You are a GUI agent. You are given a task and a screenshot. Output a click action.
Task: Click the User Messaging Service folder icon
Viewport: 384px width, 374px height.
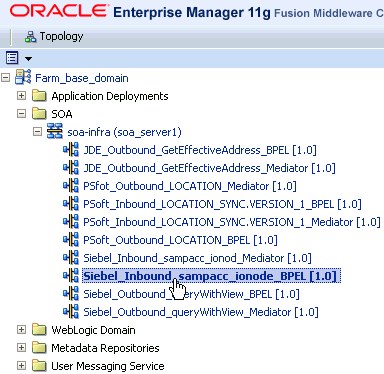click(39, 366)
